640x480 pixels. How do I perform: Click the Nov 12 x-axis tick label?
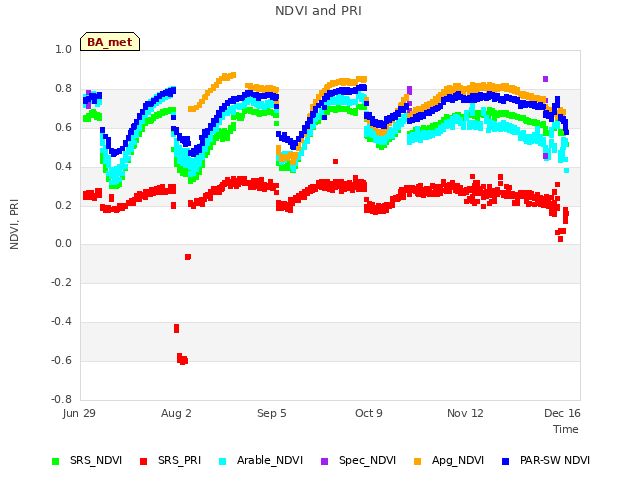[x=465, y=413]
